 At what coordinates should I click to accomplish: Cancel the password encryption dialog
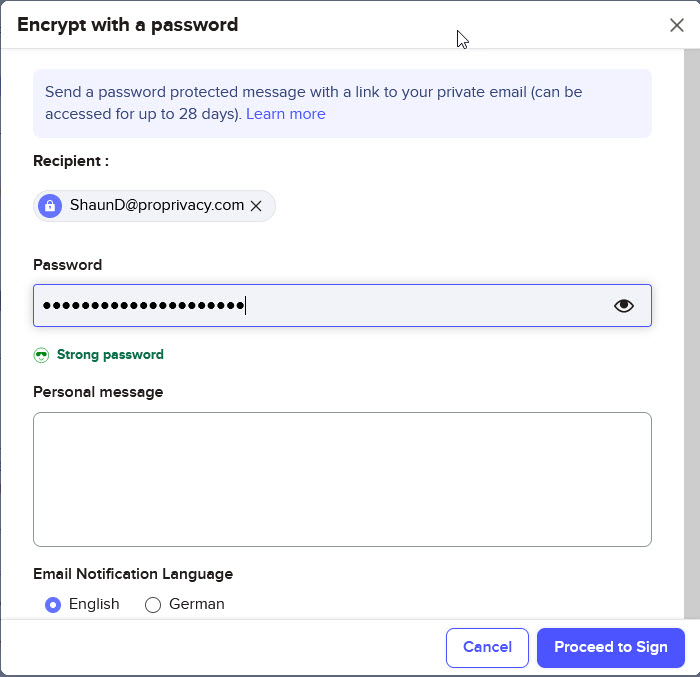[487, 648]
